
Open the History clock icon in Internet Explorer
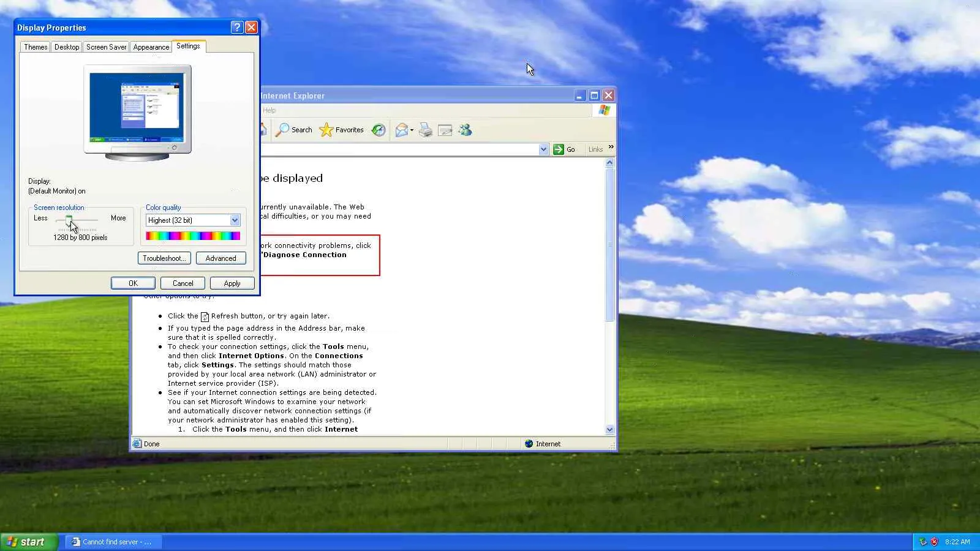[379, 130]
